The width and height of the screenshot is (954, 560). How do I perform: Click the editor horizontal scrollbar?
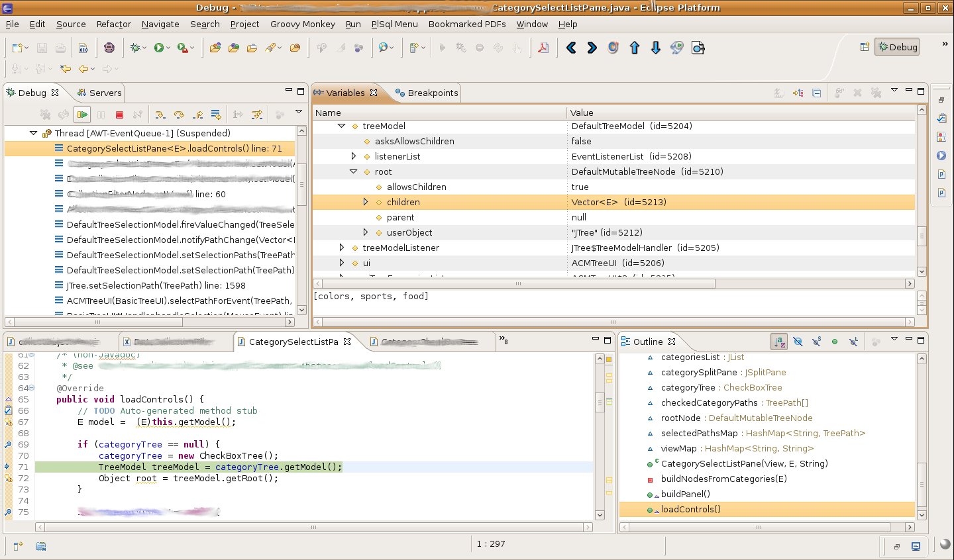pos(314,528)
